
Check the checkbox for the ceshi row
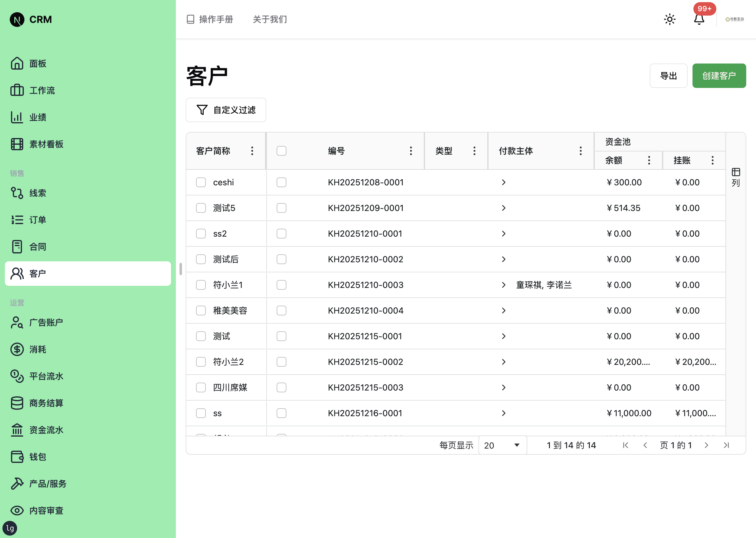pyautogui.click(x=201, y=182)
